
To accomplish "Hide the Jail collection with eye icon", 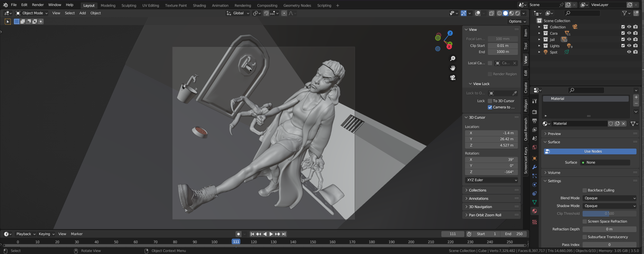I will 629,39.
